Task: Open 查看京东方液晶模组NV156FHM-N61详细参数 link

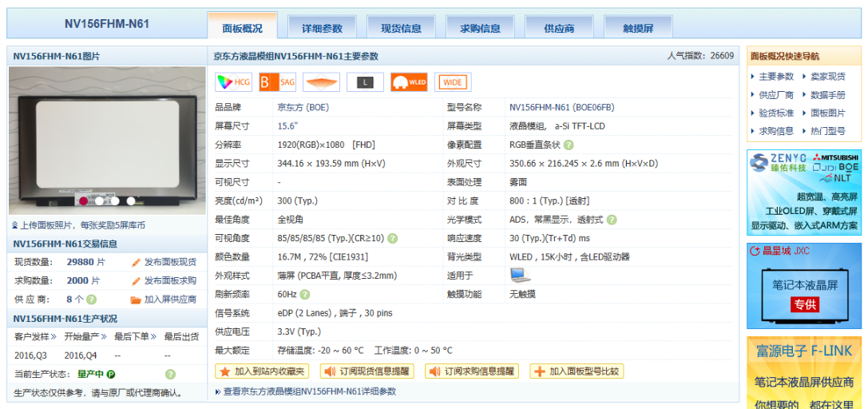Action: (x=310, y=391)
